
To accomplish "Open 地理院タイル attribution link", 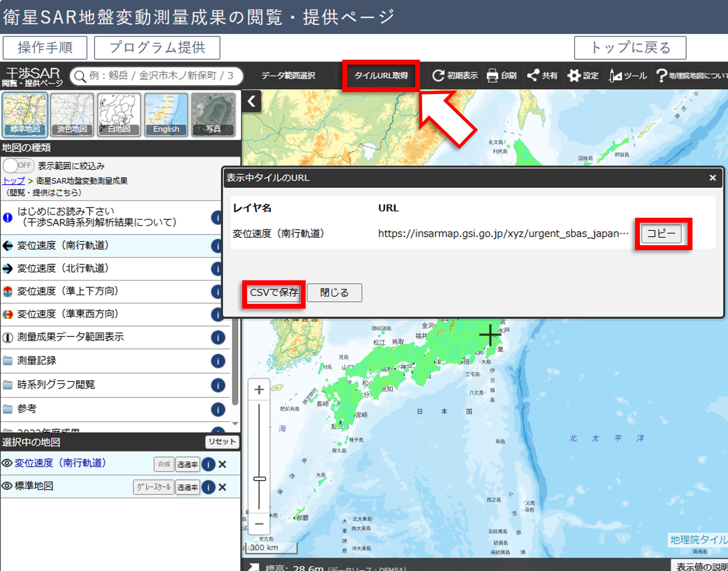I will click(x=698, y=540).
